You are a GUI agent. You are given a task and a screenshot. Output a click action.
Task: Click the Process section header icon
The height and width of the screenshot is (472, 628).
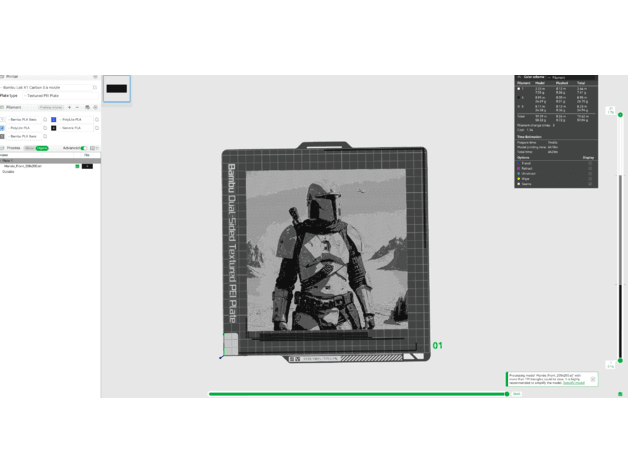(2, 148)
